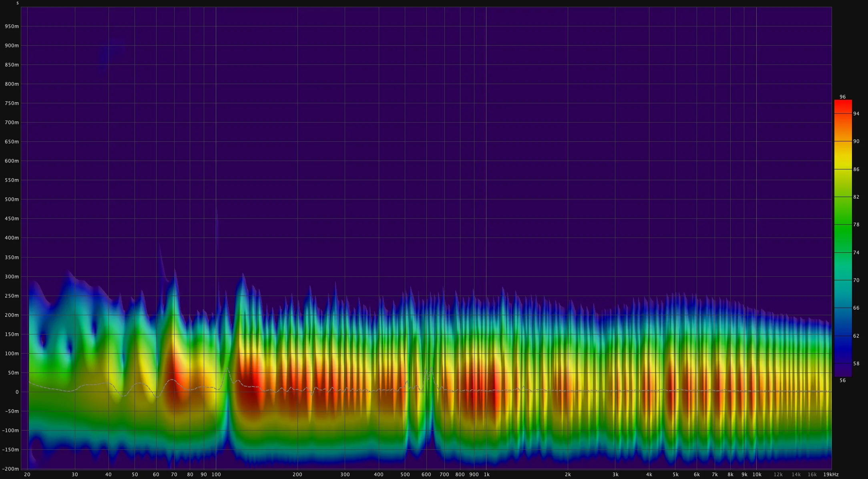
Task: Select the "58" tick on the color scale
Action: 856,364
